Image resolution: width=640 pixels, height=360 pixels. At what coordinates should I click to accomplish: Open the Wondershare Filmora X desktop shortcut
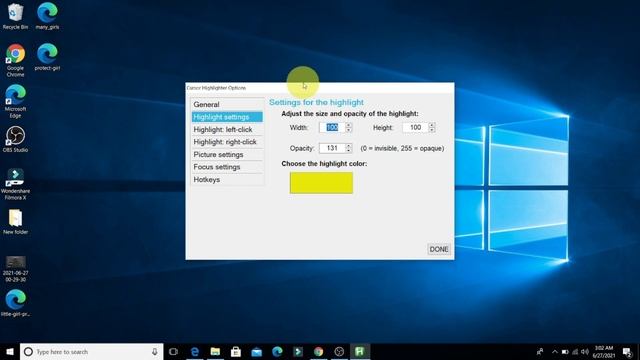pos(15,184)
